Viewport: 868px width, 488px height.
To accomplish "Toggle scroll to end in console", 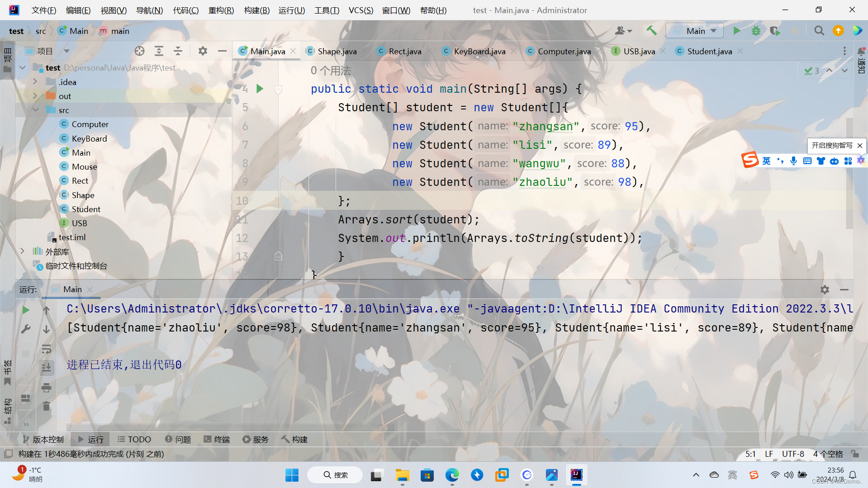I will point(46,368).
